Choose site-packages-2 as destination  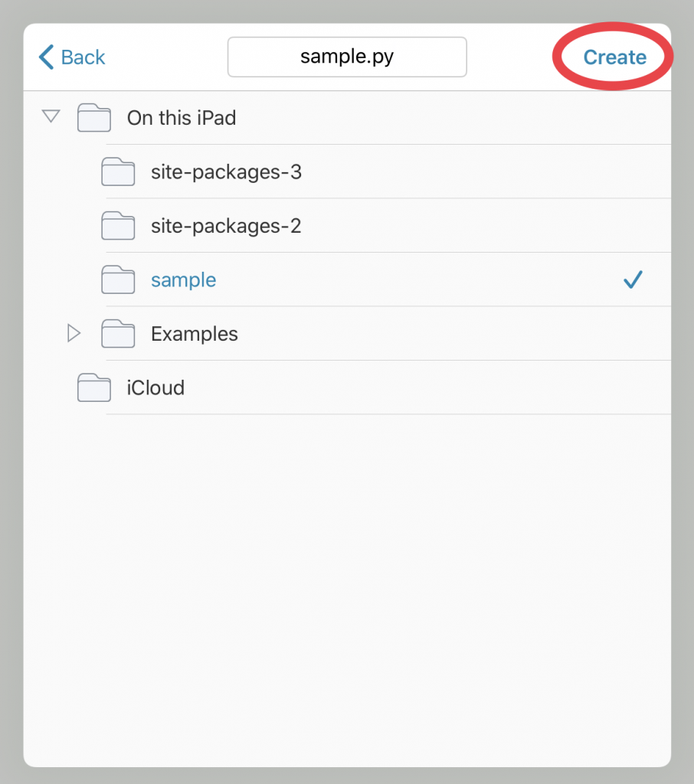coord(226,226)
